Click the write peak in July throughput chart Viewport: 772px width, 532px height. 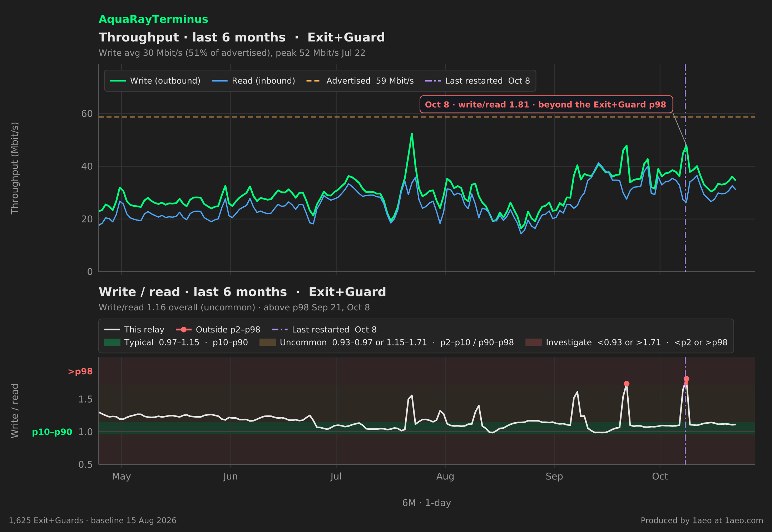(412, 134)
